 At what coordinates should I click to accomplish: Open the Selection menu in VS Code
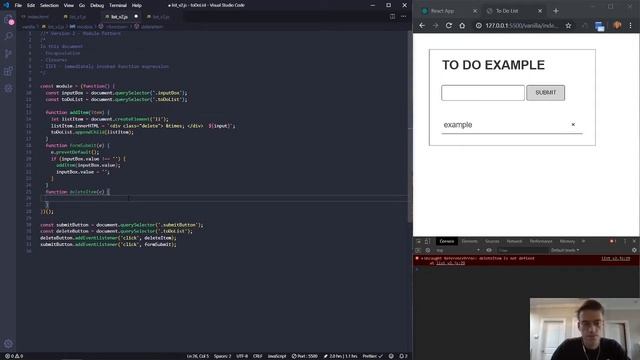[x=49, y=5]
